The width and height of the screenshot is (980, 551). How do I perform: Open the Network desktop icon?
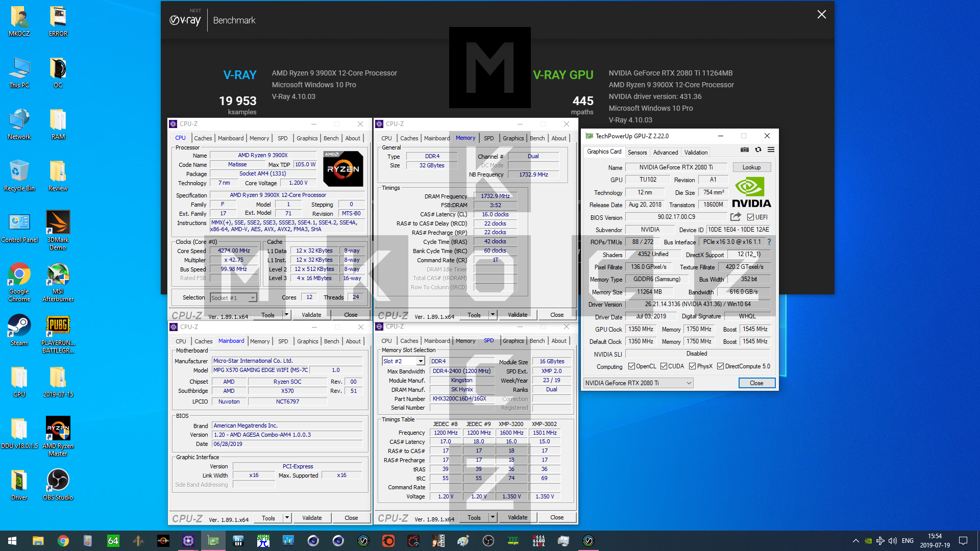[19, 124]
